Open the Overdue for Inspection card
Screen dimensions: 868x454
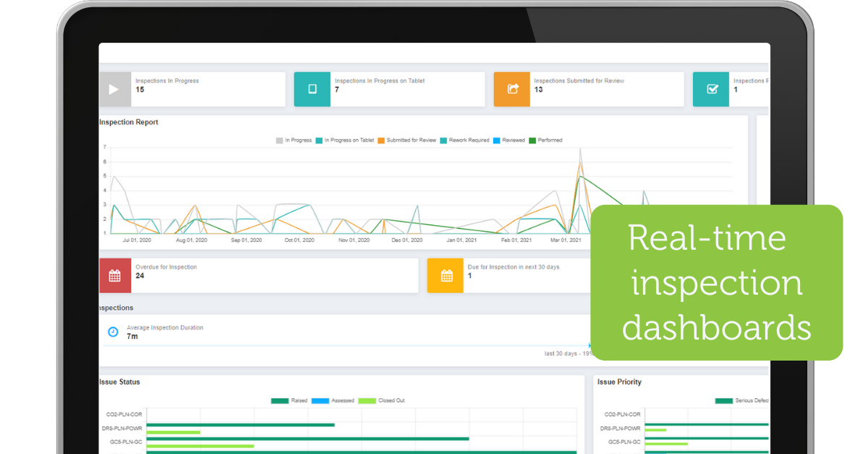click(259, 276)
